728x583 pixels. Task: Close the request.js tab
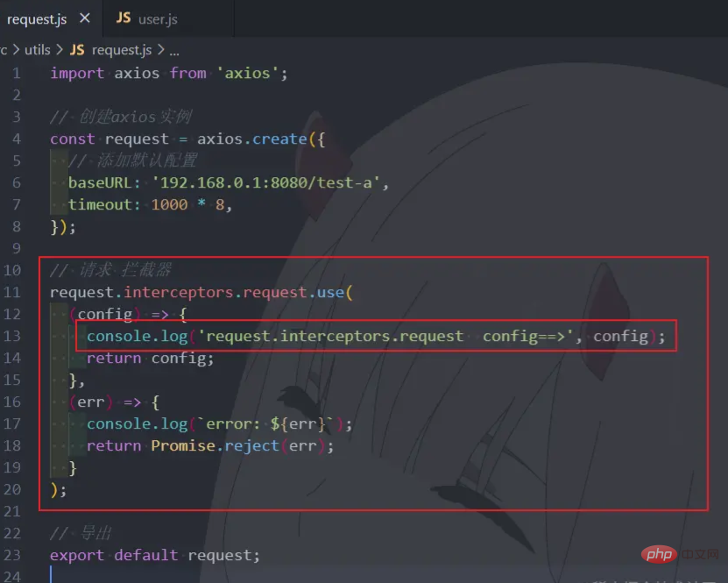[x=84, y=18]
